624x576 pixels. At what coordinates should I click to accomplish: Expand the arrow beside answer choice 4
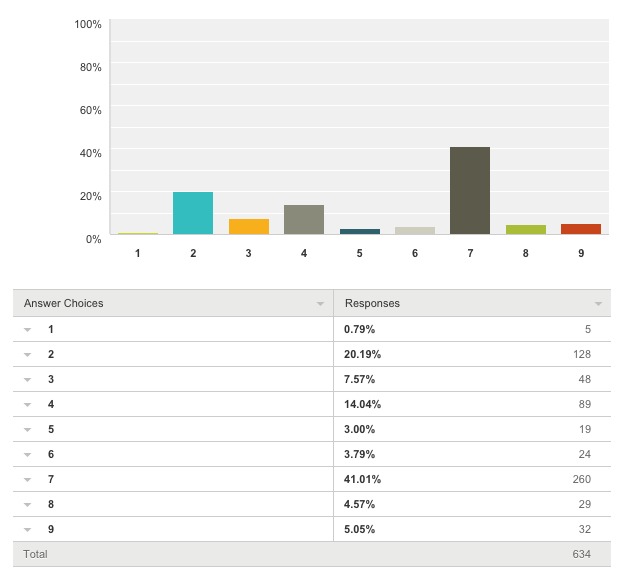coord(27,405)
